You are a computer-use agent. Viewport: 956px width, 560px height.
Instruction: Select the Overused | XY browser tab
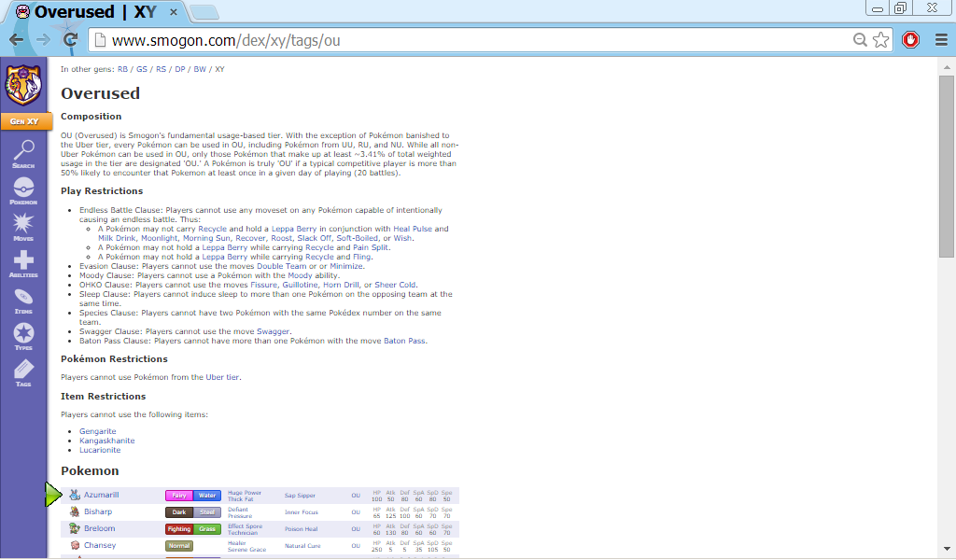pos(96,11)
